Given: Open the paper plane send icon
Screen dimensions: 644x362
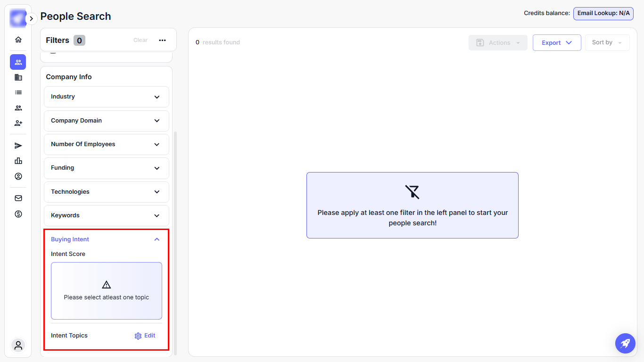Looking at the screenshot, I should pos(18,146).
